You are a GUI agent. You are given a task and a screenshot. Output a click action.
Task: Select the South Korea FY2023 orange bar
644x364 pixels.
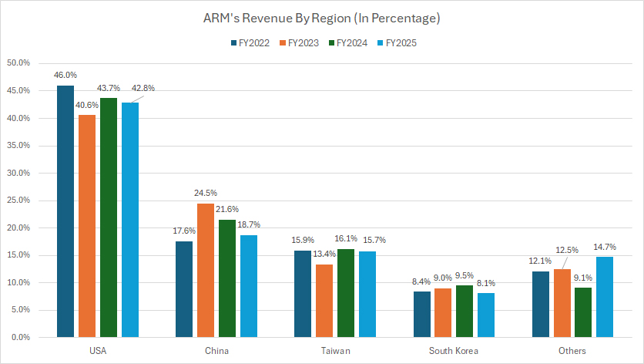point(443,312)
